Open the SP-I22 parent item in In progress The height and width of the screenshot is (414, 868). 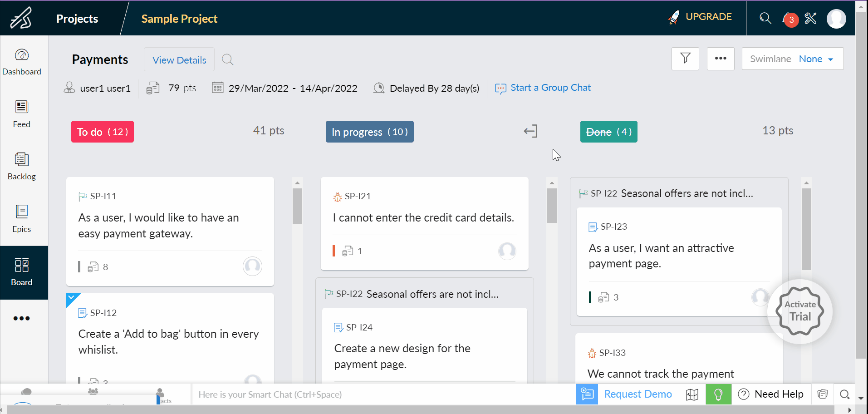click(x=412, y=294)
